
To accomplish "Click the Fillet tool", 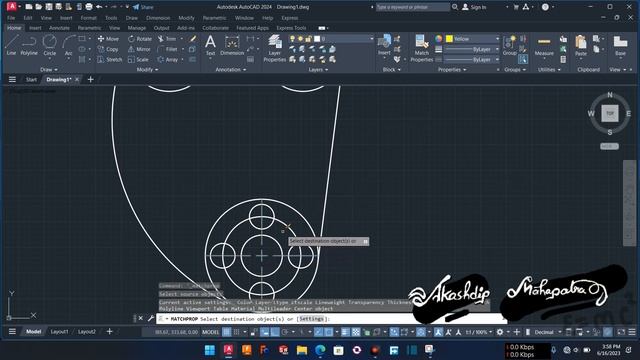I will pyautogui.click(x=168, y=49).
